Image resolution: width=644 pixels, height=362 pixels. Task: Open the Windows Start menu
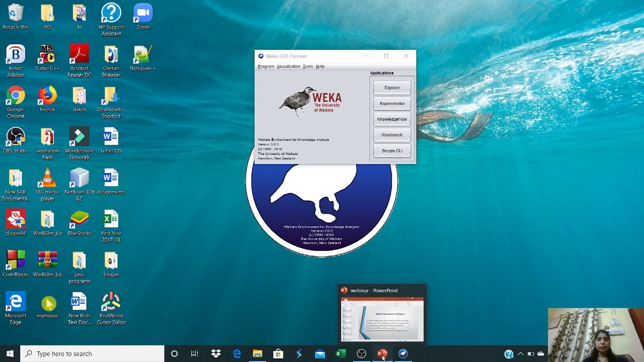coord(10,353)
